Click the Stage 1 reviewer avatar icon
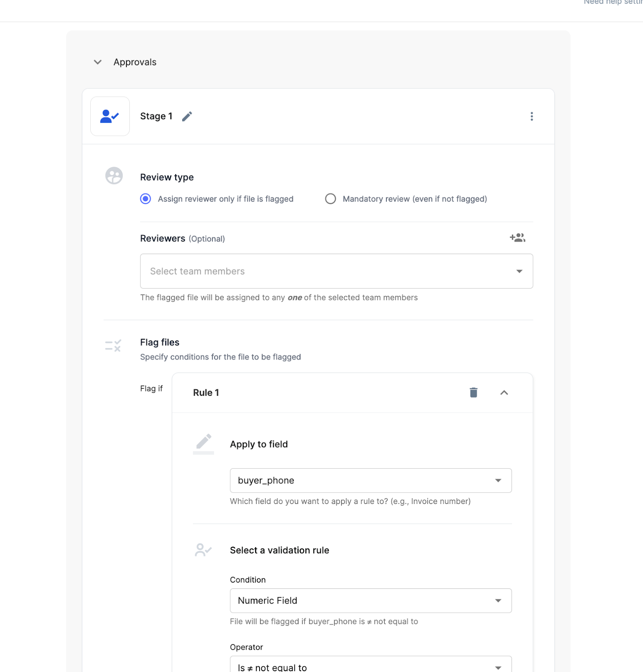Screen dimensions: 643x672 click(110, 116)
